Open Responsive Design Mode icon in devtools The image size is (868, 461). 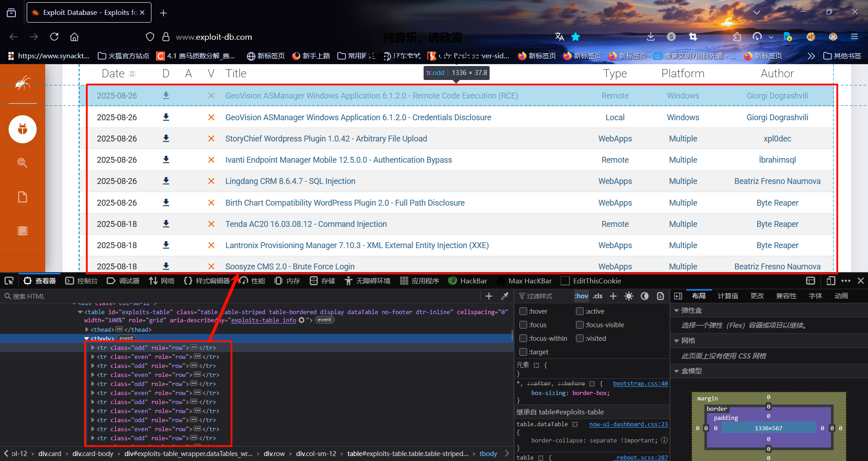(830, 281)
